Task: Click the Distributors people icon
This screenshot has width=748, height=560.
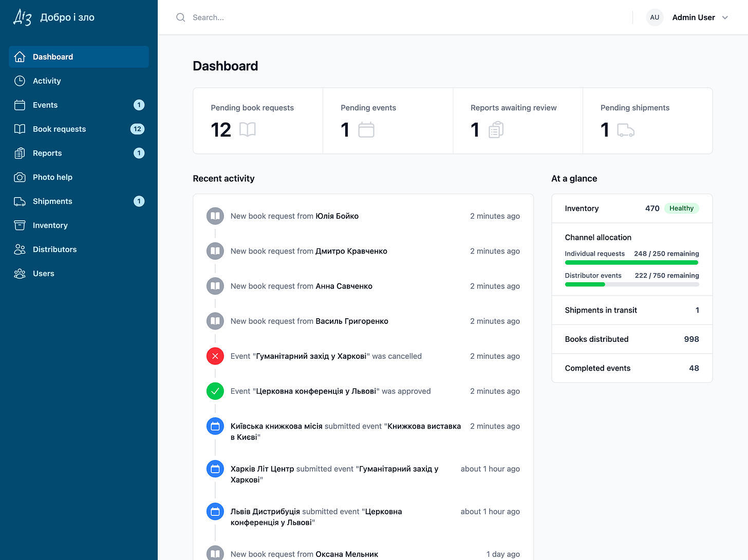Action: coord(20,249)
